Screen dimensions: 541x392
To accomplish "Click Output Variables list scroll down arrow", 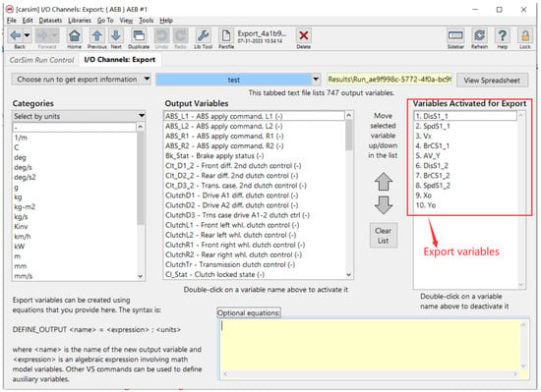I will (x=349, y=274).
